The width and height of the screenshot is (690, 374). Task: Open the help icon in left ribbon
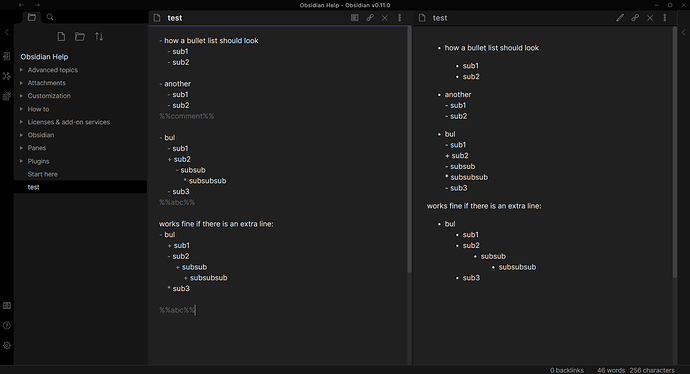coord(7,326)
